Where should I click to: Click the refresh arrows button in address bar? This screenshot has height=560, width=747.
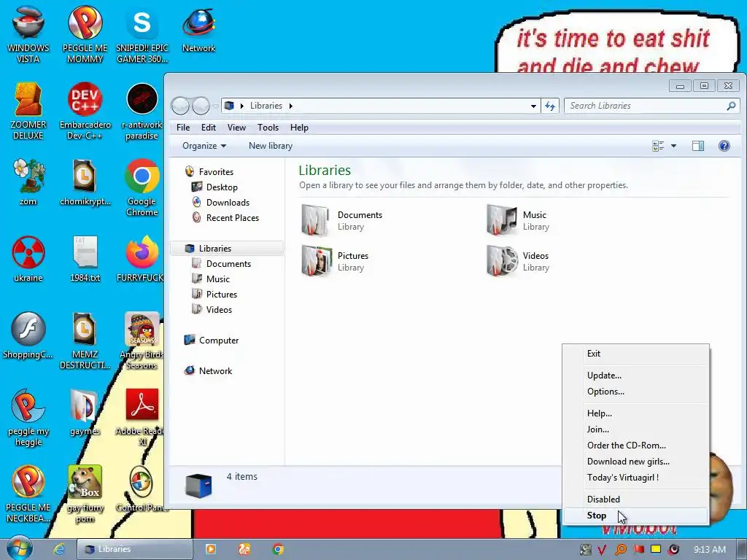click(x=550, y=106)
